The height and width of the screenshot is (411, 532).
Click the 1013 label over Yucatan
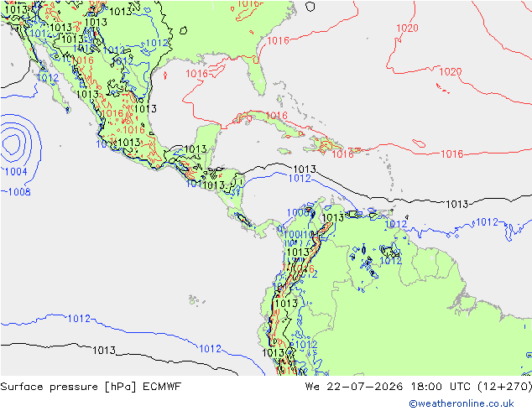tap(196, 149)
